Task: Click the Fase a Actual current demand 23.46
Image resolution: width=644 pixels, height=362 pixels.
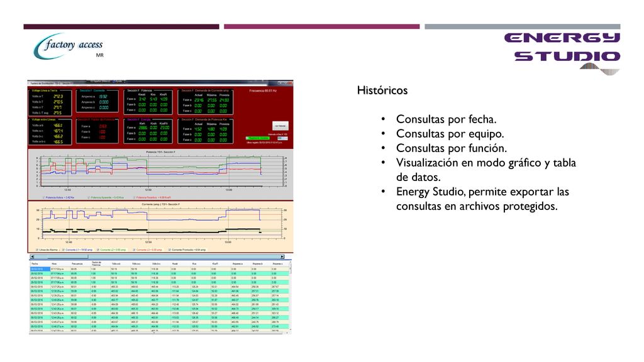Action: coord(199,100)
